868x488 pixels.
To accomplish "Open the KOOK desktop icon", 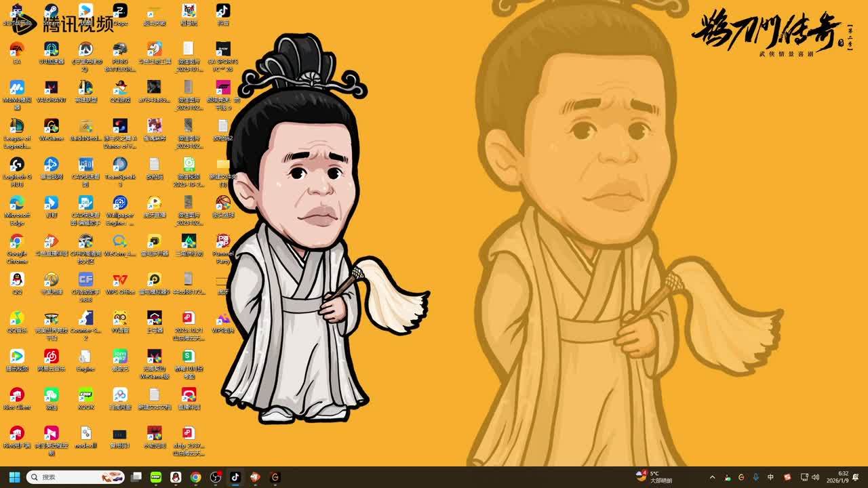I will [x=85, y=395].
